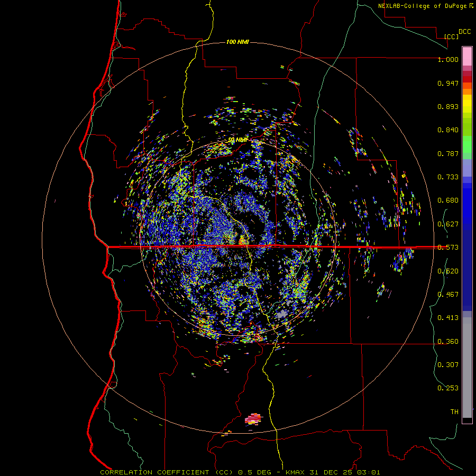Click the TH threshold label
476x476 pixels.
pyautogui.click(x=454, y=411)
